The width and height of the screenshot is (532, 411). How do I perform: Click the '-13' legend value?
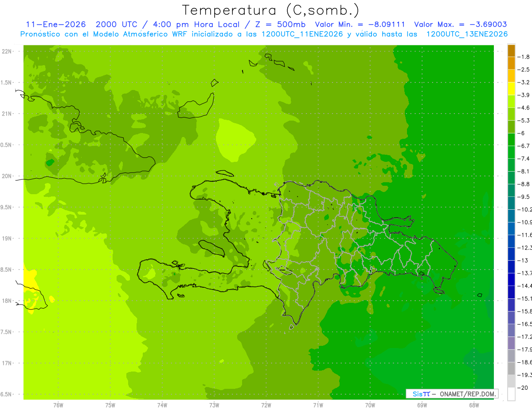click(523, 260)
